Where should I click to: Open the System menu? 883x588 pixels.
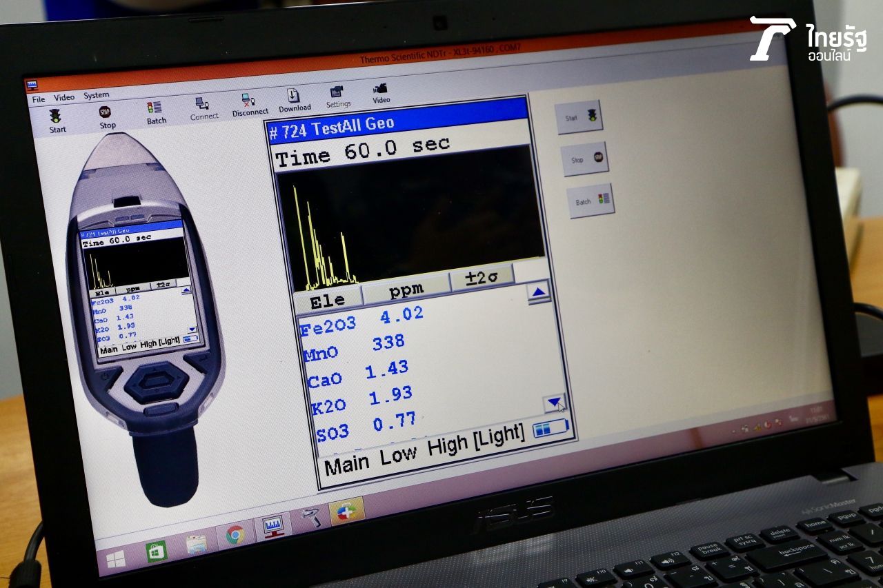coord(97,96)
